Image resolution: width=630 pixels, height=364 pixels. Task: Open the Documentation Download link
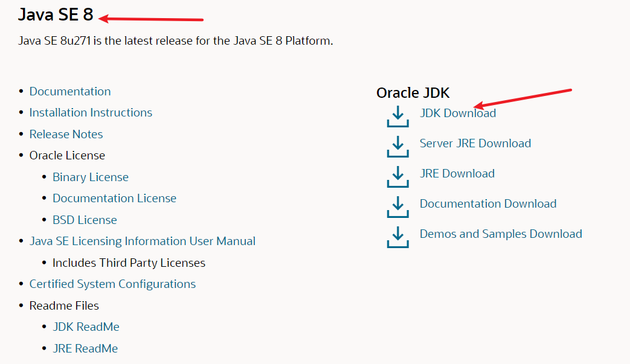tap(488, 203)
